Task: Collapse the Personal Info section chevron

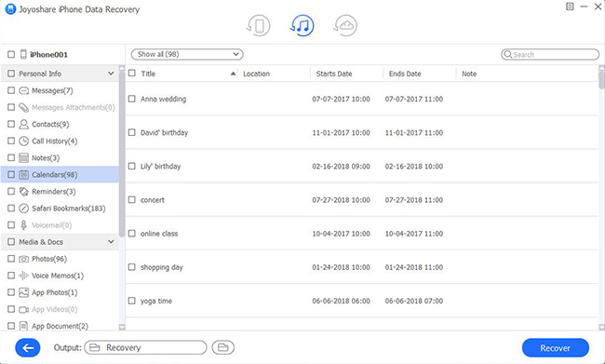Action: point(111,74)
